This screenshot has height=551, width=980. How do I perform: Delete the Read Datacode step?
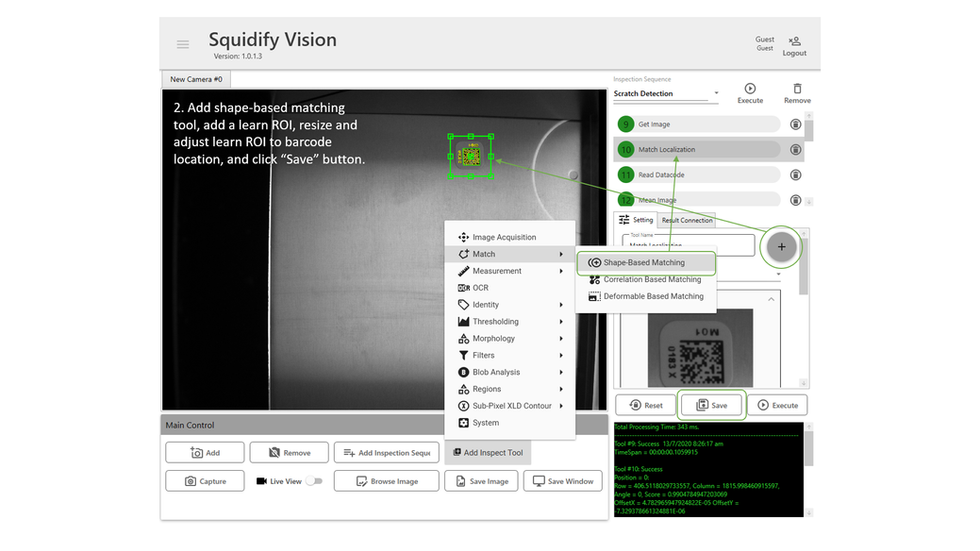click(x=795, y=175)
